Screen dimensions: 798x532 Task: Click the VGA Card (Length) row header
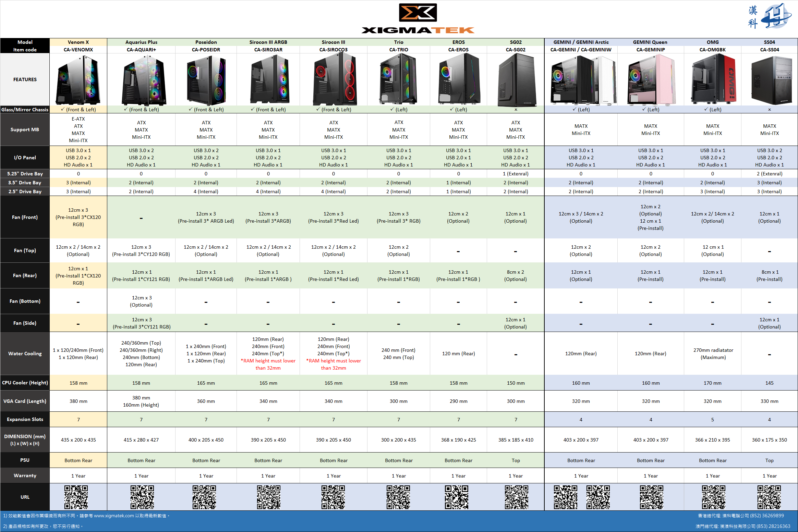[25, 401]
